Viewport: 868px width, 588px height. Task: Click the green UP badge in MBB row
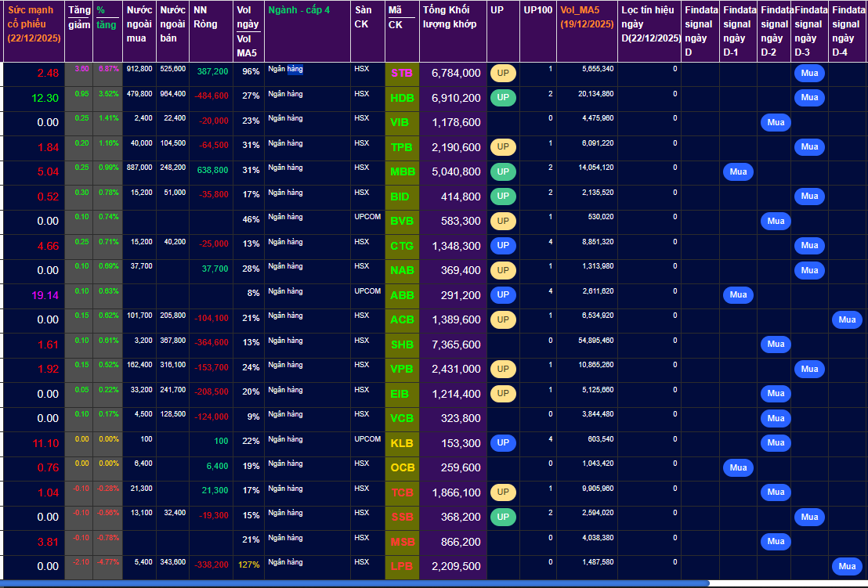click(503, 171)
